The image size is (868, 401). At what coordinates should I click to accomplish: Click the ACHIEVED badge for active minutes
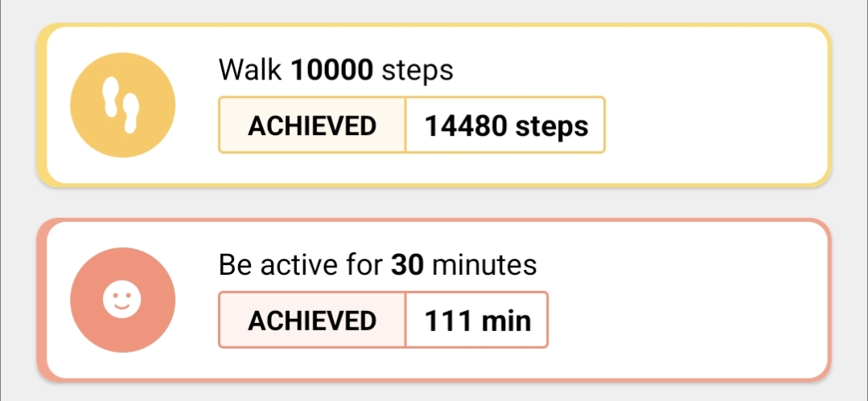tap(312, 320)
